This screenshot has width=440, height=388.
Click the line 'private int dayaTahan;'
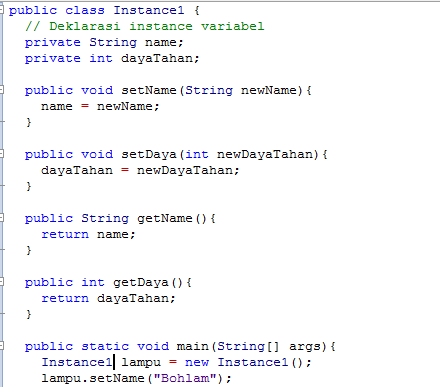point(112,59)
